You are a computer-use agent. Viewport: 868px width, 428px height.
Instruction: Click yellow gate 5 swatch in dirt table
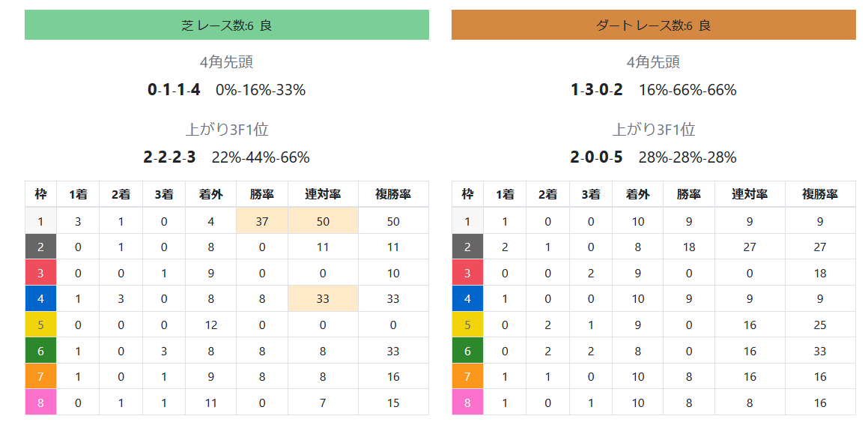click(467, 325)
